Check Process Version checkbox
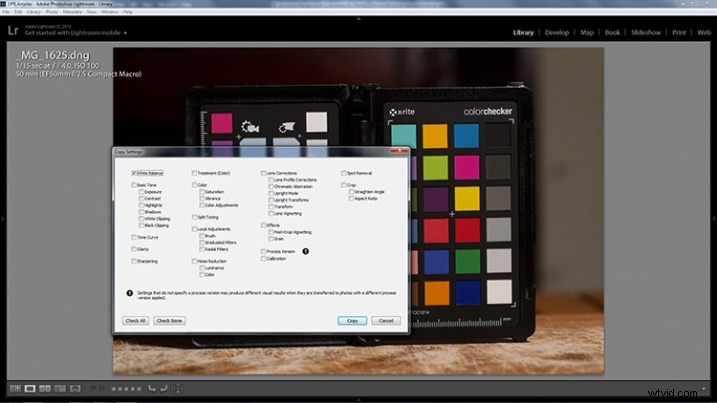Screen dimensions: 717x403 tap(263, 251)
